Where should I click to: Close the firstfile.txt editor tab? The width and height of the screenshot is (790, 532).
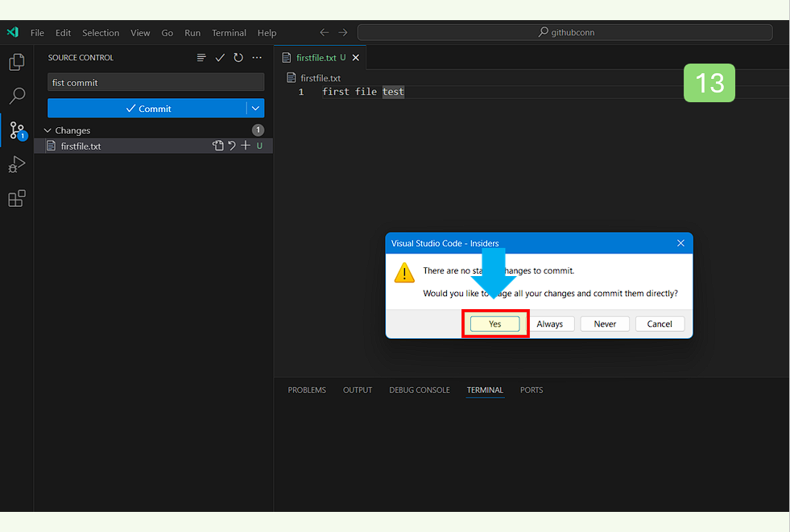point(356,57)
